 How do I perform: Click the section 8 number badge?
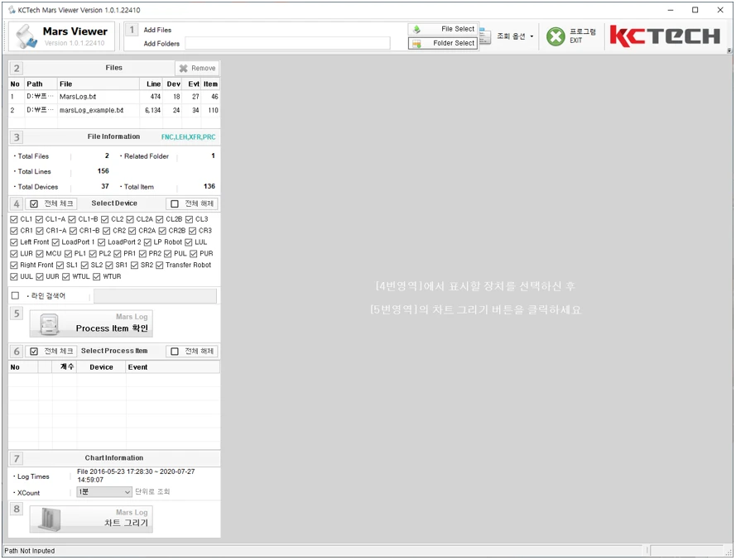coord(17,509)
